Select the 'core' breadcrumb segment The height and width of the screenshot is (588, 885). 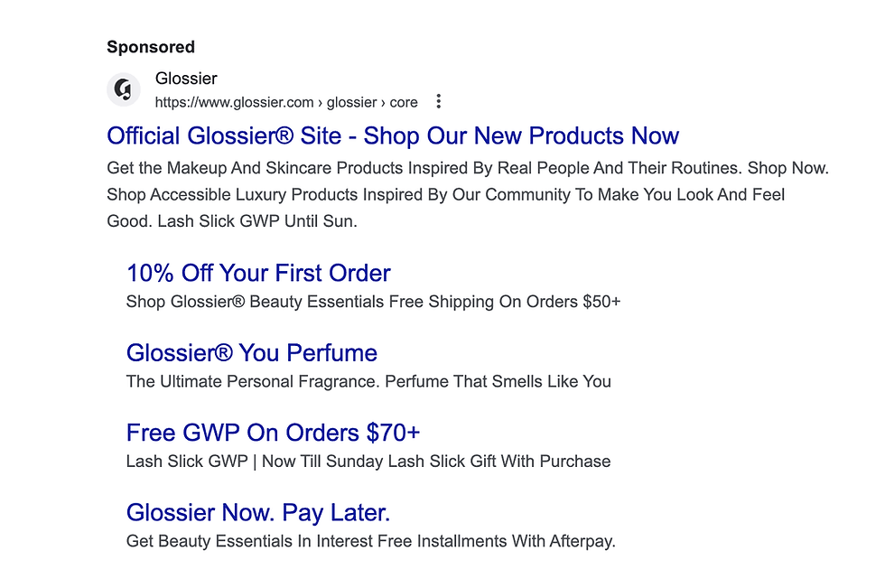tap(404, 102)
